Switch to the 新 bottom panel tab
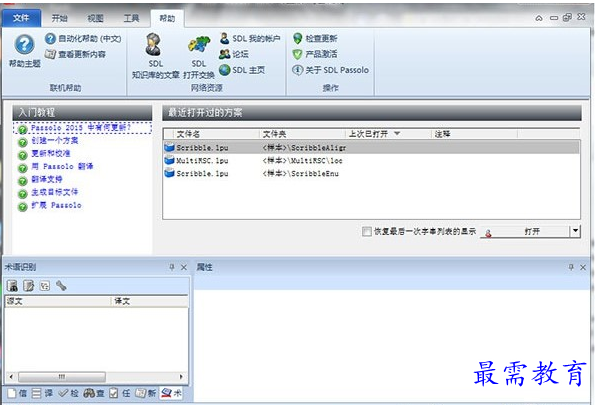The width and height of the screenshot is (595, 405). click(145, 393)
